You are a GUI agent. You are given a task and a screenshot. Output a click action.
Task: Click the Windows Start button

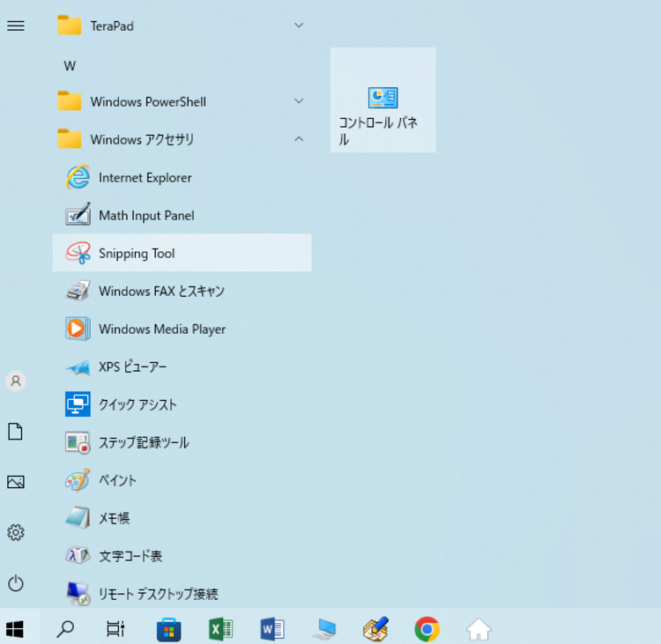[x=15, y=630]
